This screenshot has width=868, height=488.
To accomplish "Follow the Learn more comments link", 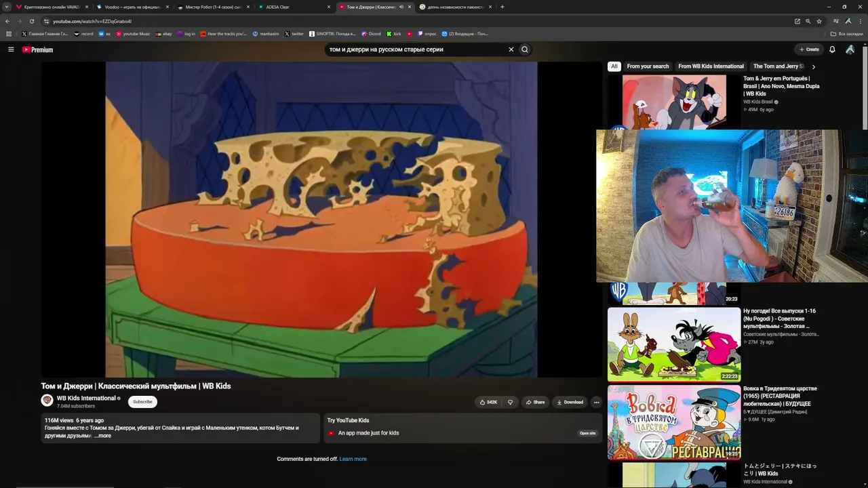I will click(x=353, y=459).
